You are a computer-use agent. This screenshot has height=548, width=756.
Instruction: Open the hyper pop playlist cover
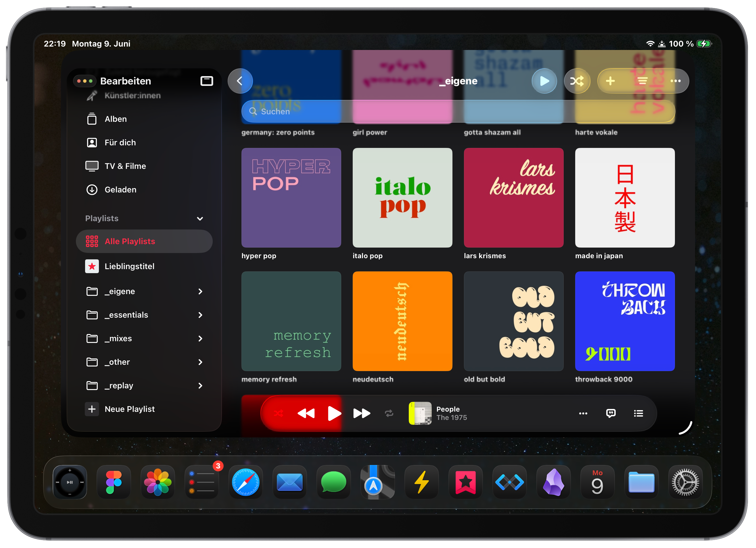[x=291, y=198]
